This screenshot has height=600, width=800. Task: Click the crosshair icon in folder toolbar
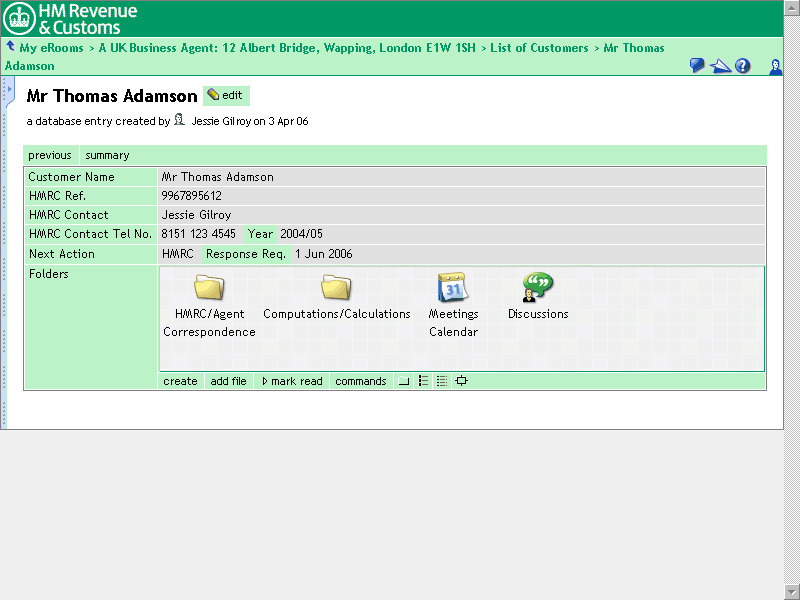461,381
